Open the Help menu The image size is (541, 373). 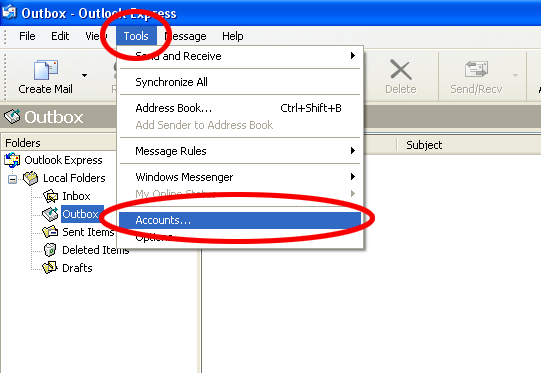233,36
